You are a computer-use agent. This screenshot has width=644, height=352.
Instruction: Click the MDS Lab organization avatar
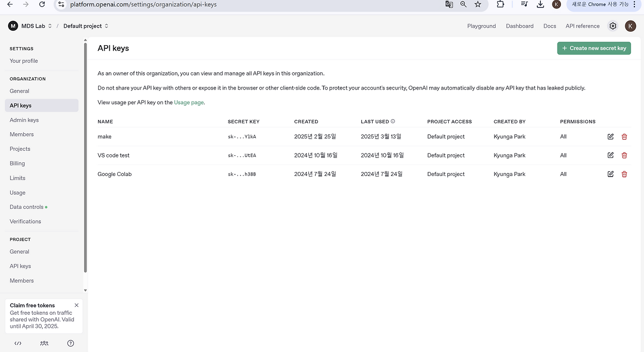click(13, 26)
